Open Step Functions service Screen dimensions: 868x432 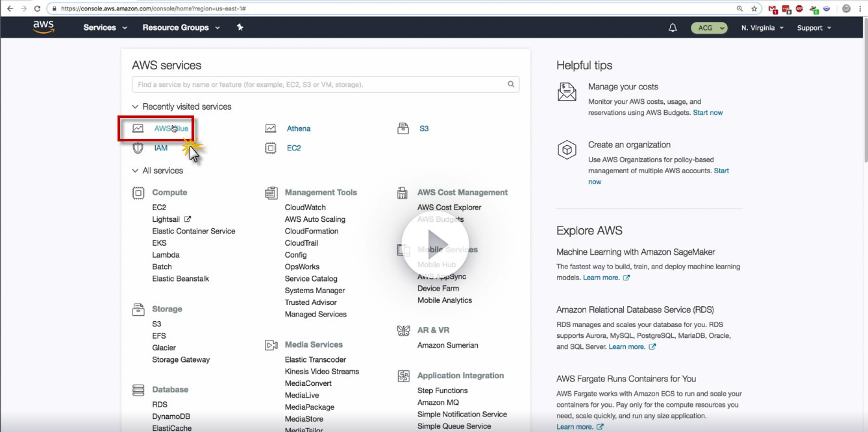pos(443,390)
